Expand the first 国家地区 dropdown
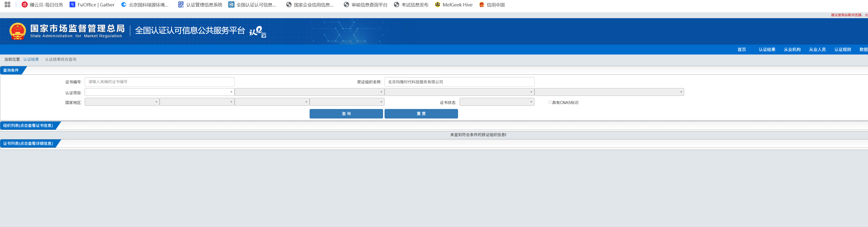This screenshot has height=227, width=868. click(x=122, y=102)
